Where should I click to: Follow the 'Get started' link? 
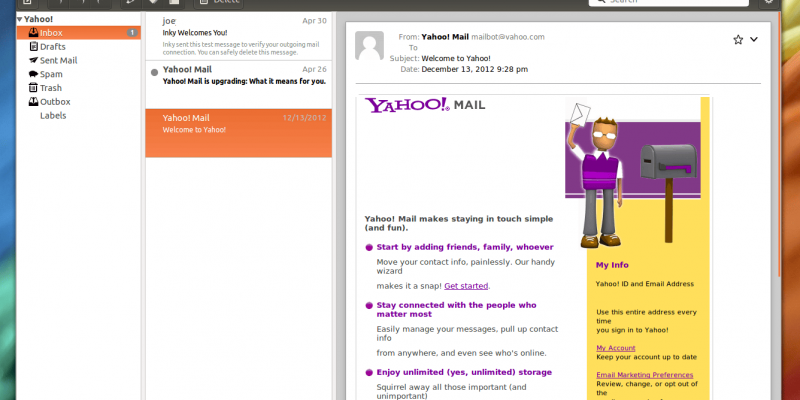tap(466, 286)
